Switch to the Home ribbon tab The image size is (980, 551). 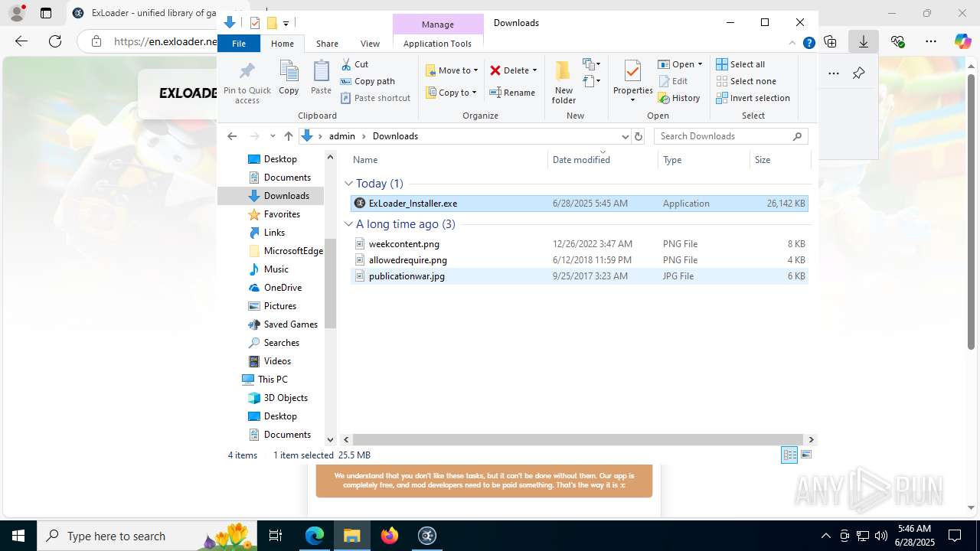tap(283, 44)
